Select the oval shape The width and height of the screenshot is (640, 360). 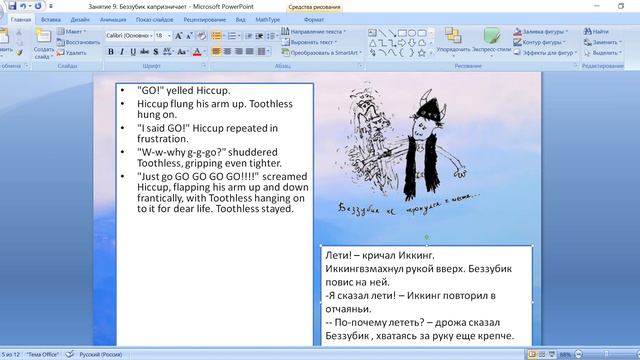point(412,33)
